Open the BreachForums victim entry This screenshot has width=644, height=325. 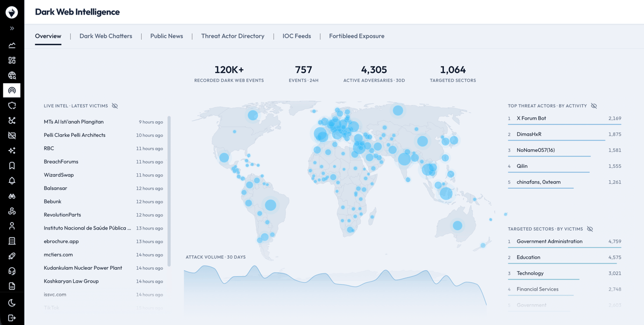pos(104,161)
